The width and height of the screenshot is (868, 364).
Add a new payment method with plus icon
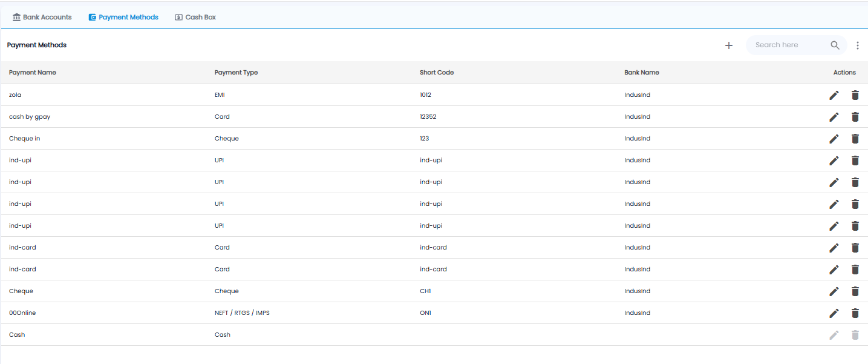coord(729,45)
